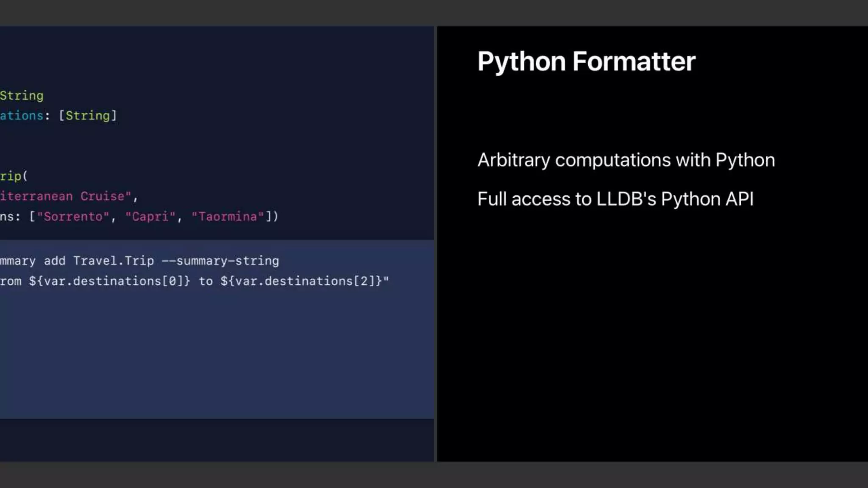Image resolution: width=868 pixels, height=488 pixels.
Task: Click the ${var.destinations[0]} expression
Action: (109, 281)
